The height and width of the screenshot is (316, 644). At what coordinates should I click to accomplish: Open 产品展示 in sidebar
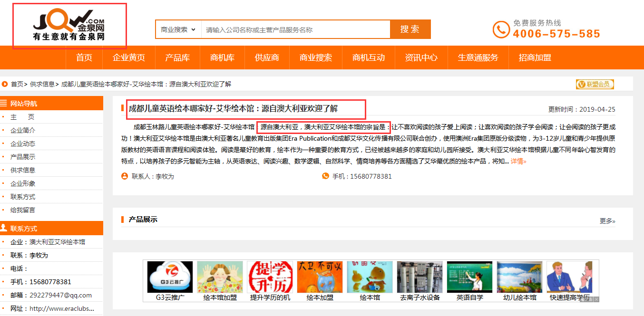(x=23, y=157)
